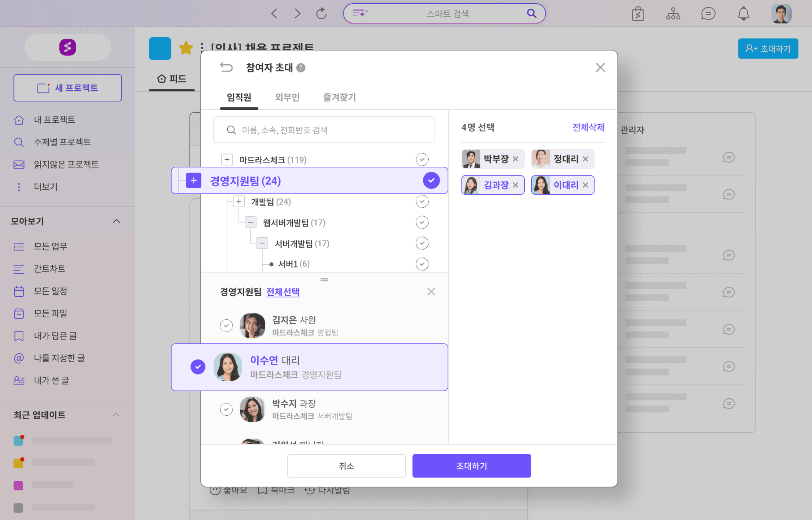Collapse the 웹서버개발팀 tree node
Viewport: 812px width, 520px height.
(x=250, y=222)
